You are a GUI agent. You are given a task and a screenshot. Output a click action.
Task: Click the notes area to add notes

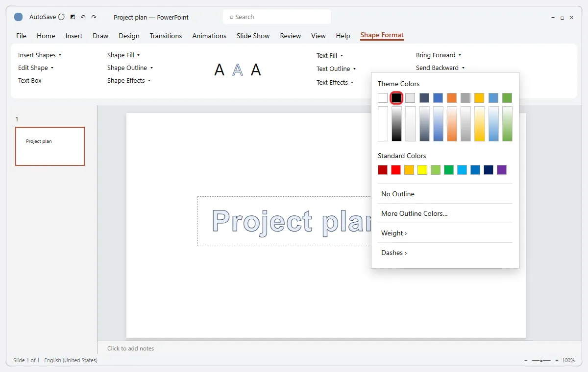(x=130, y=349)
